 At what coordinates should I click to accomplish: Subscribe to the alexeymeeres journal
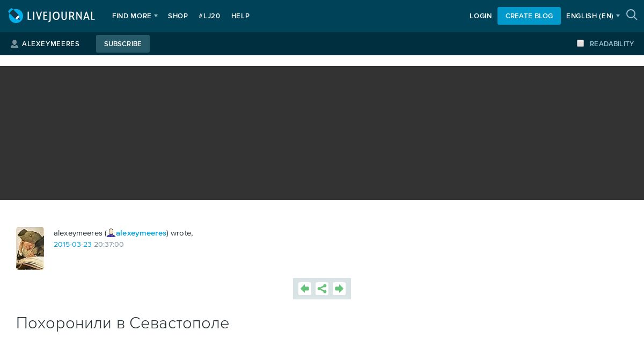pos(123,44)
